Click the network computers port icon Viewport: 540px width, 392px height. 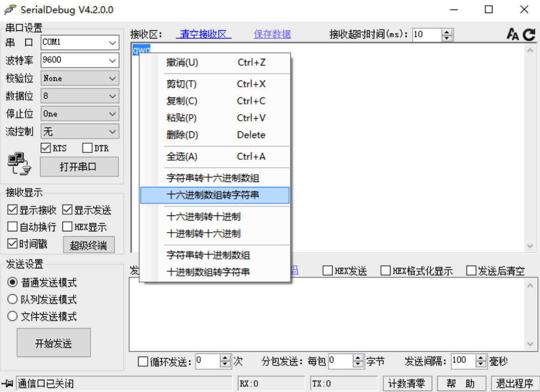19,164
